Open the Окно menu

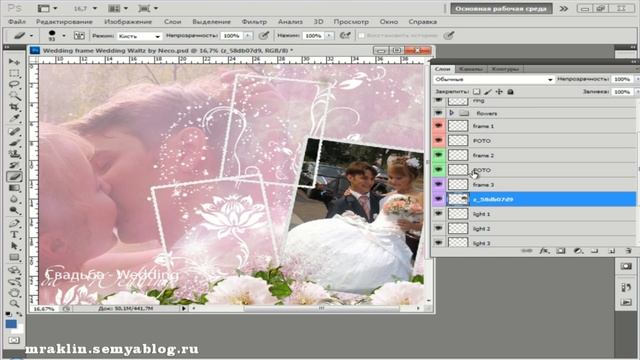[x=389, y=22]
